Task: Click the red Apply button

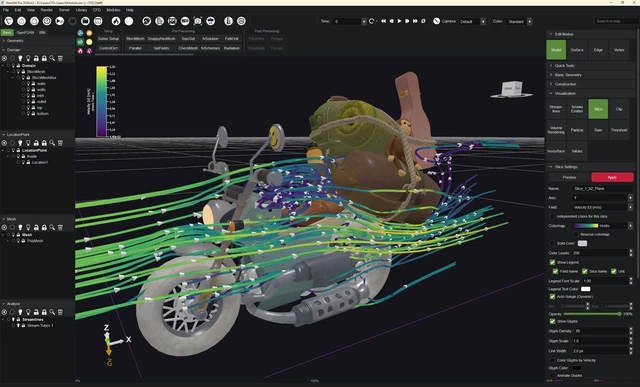Action: 612,177
